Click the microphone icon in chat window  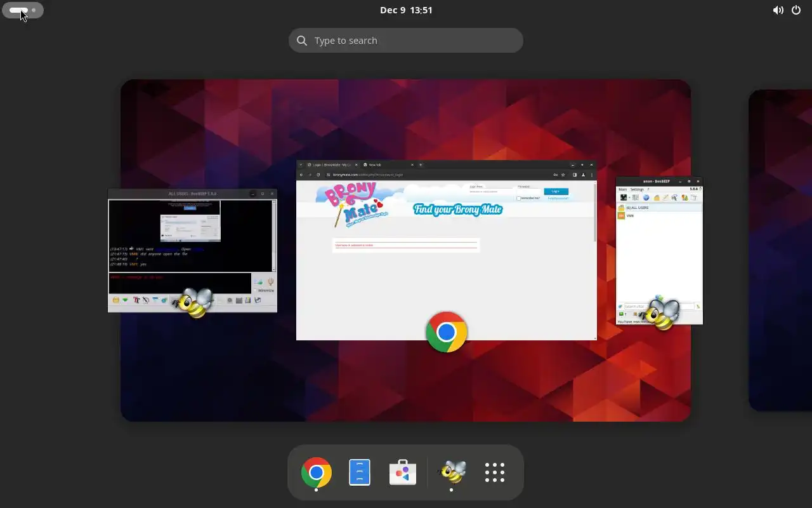tap(271, 281)
